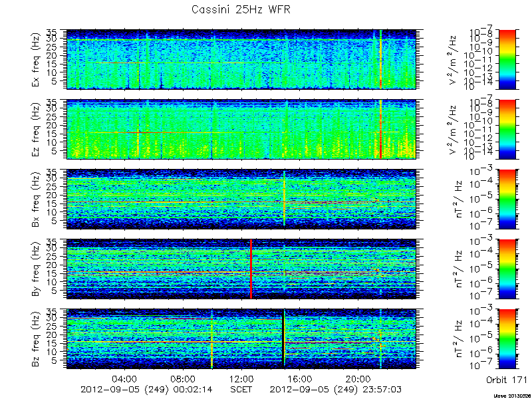Click the '08:00' time axis label
Viewport: 532px width, 399px height.
click(184, 378)
